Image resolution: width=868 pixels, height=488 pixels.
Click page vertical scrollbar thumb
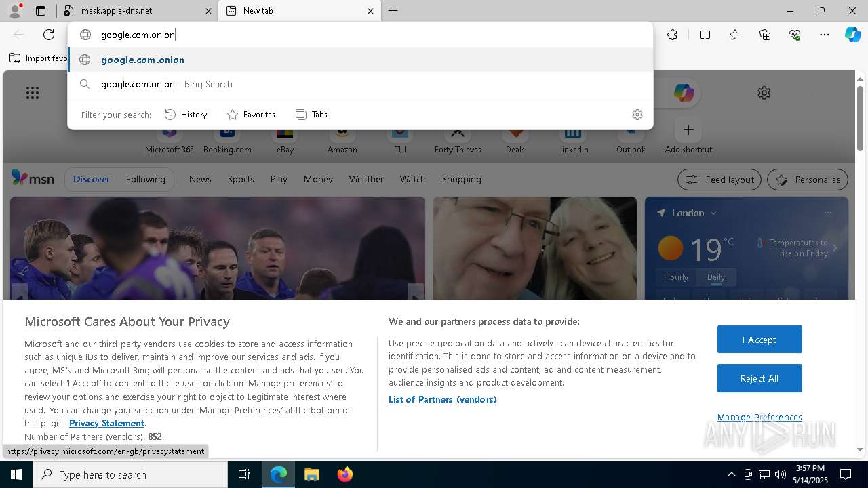coord(860,118)
